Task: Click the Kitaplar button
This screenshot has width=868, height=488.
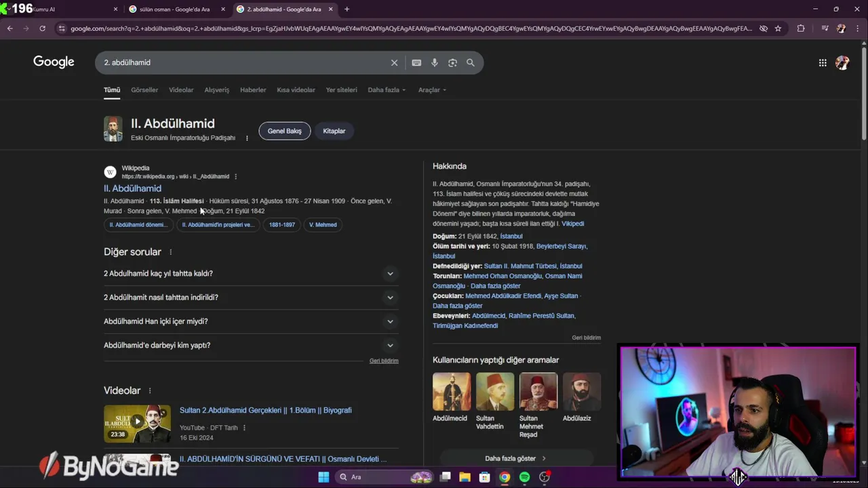Action: pos(334,131)
